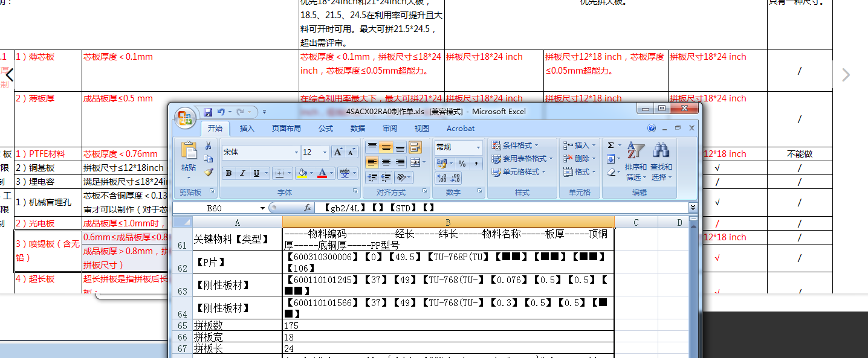Toggle underline formatting
Image resolution: width=868 pixels, height=358 pixels.
coord(256,173)
